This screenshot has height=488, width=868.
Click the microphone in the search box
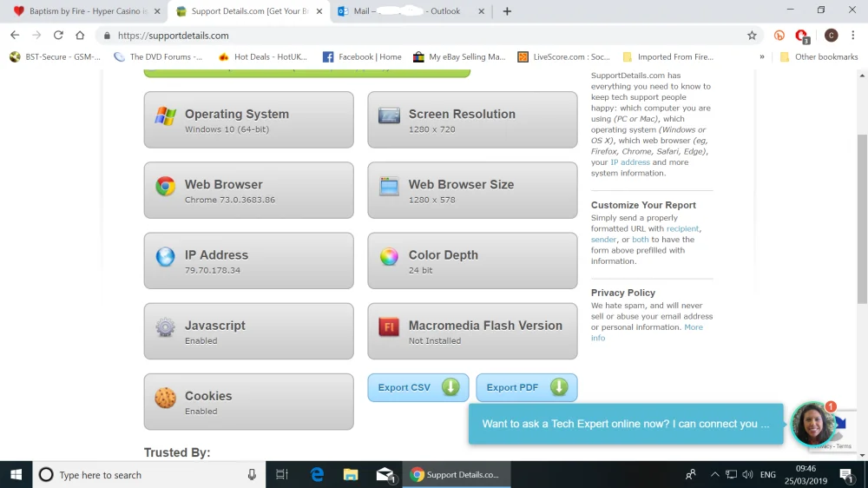(x=252, y=475)
